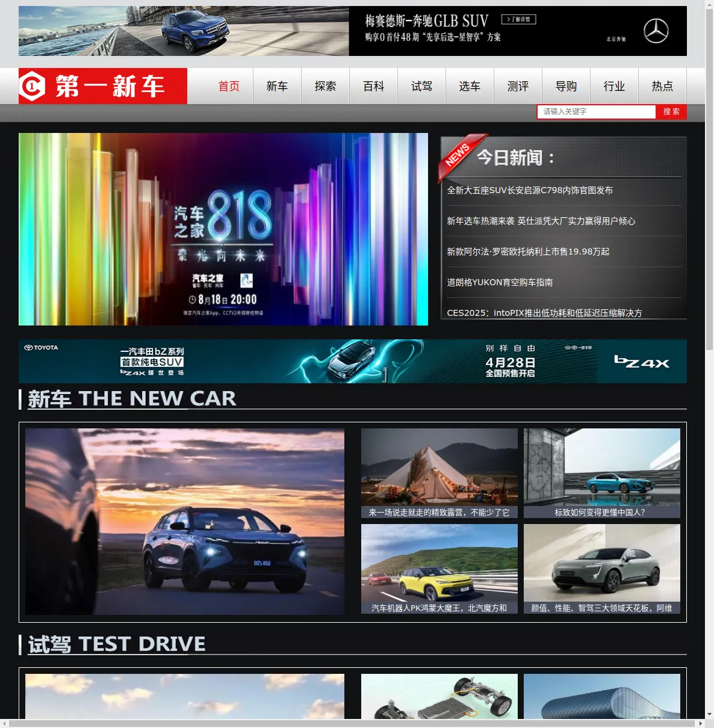Open the CES2025 intoPIX news link

544,313
